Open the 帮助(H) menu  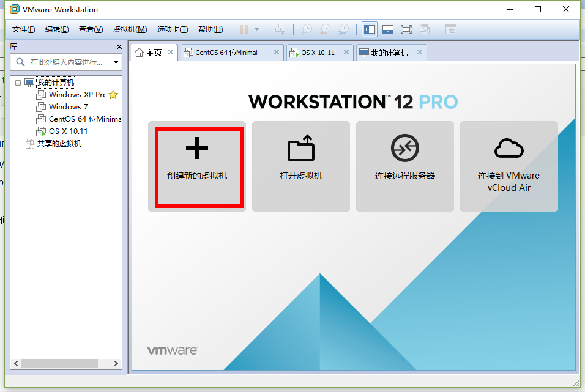tap(211, 29)
